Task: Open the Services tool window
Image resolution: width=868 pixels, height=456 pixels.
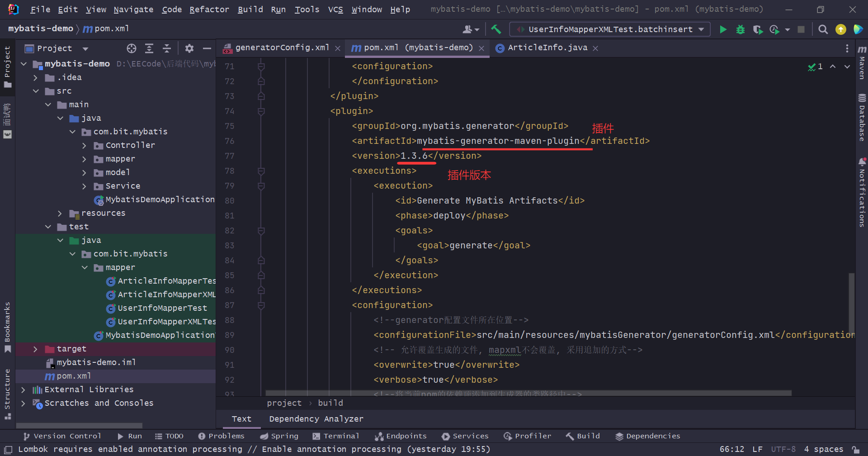Action: (465, 437)
